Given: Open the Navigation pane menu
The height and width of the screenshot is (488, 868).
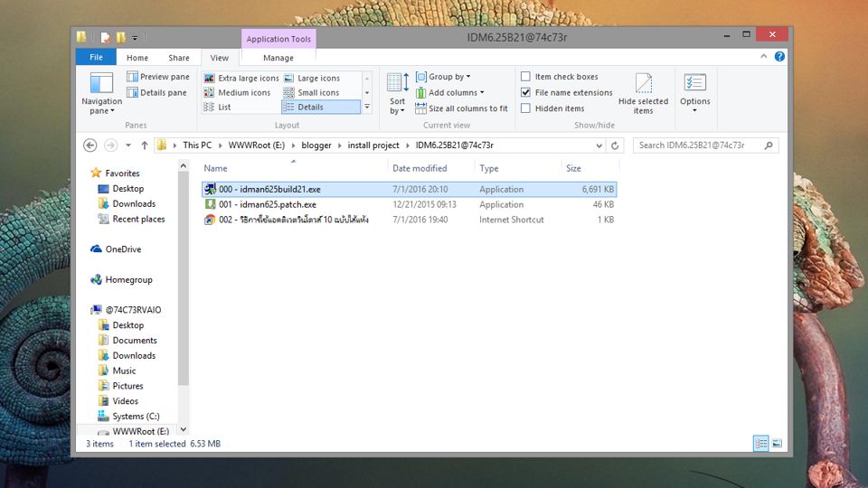Looking at the screenshot, I should 101,93.
